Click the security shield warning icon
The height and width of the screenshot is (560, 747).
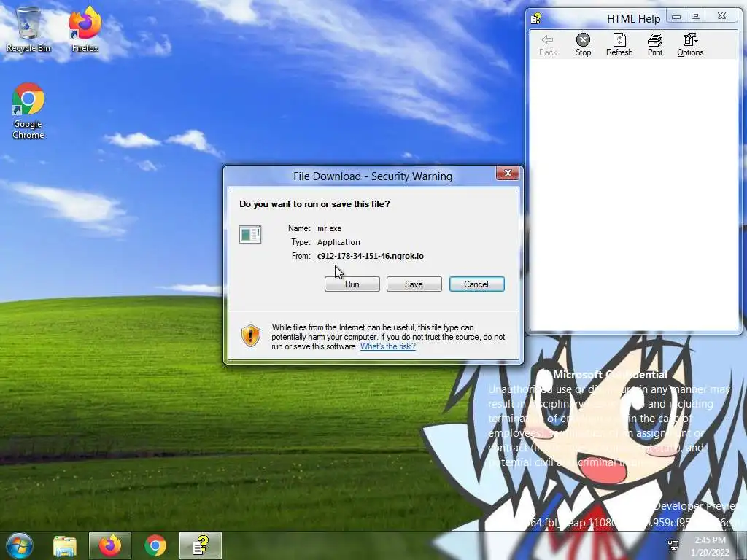pyautogui.click(x=251, y=335)
